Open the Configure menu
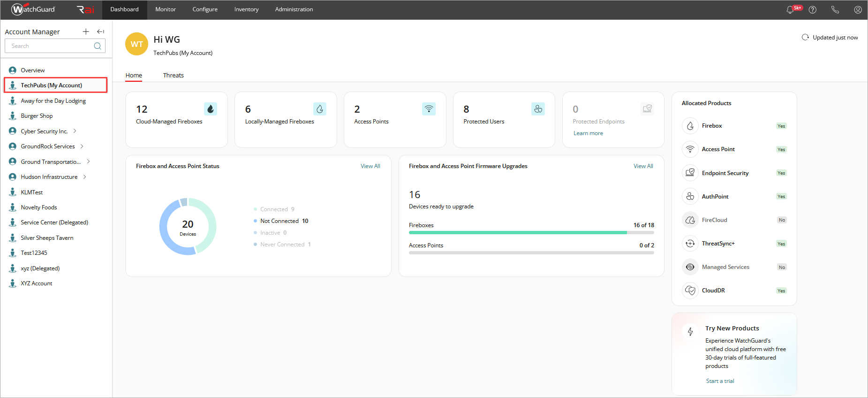 [205, 9]
